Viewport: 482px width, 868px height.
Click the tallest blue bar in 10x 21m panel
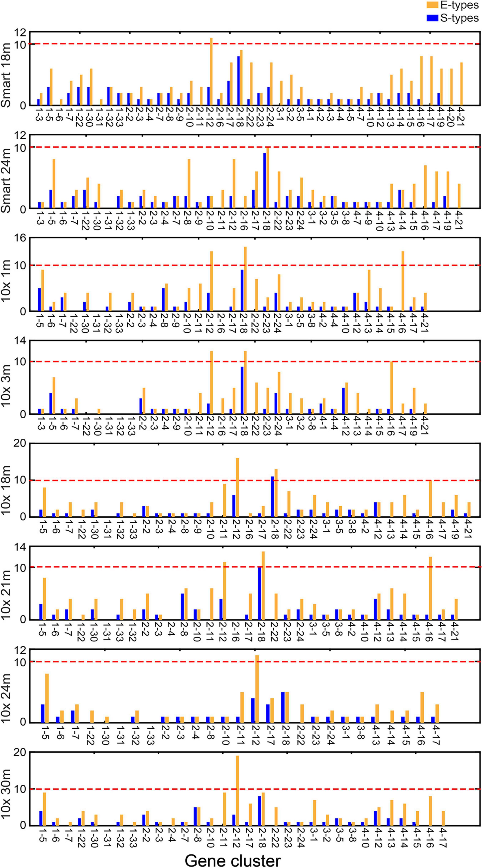click(259, 593)
